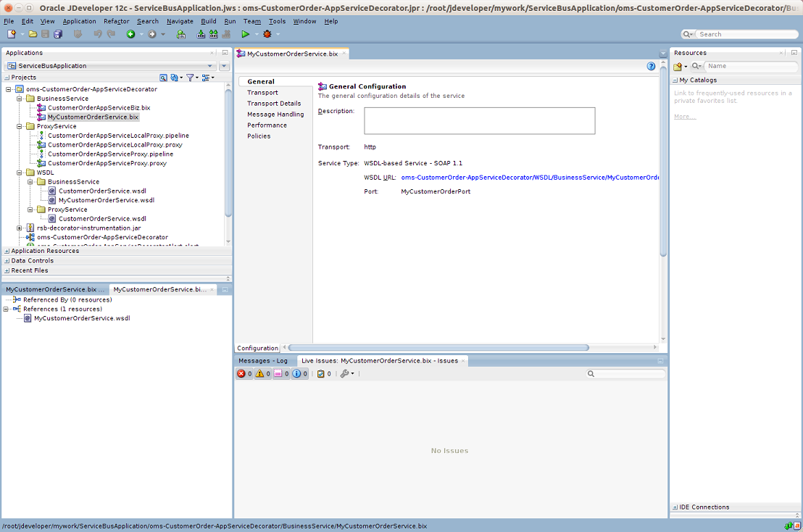Click the pink incomplete filter icon in Issues
The width and height of the screenshot is (803, 532).
(x=278, y=374)
